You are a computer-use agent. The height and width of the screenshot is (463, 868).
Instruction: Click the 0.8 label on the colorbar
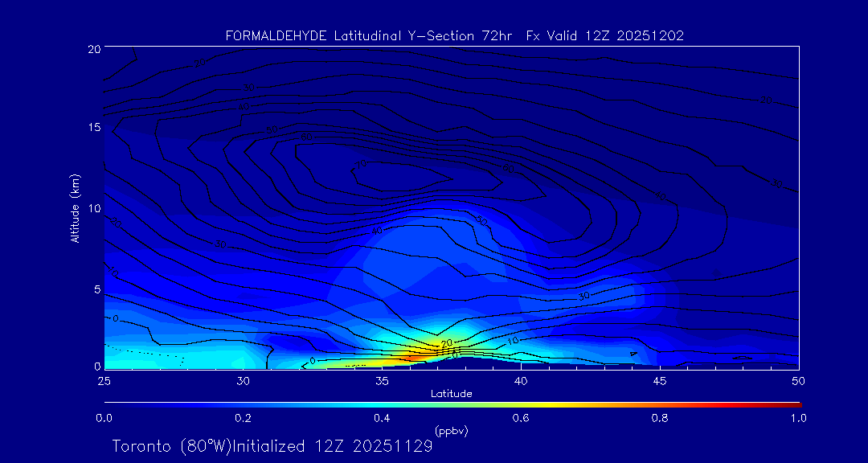pyautogui.click(x=660, y=418)
